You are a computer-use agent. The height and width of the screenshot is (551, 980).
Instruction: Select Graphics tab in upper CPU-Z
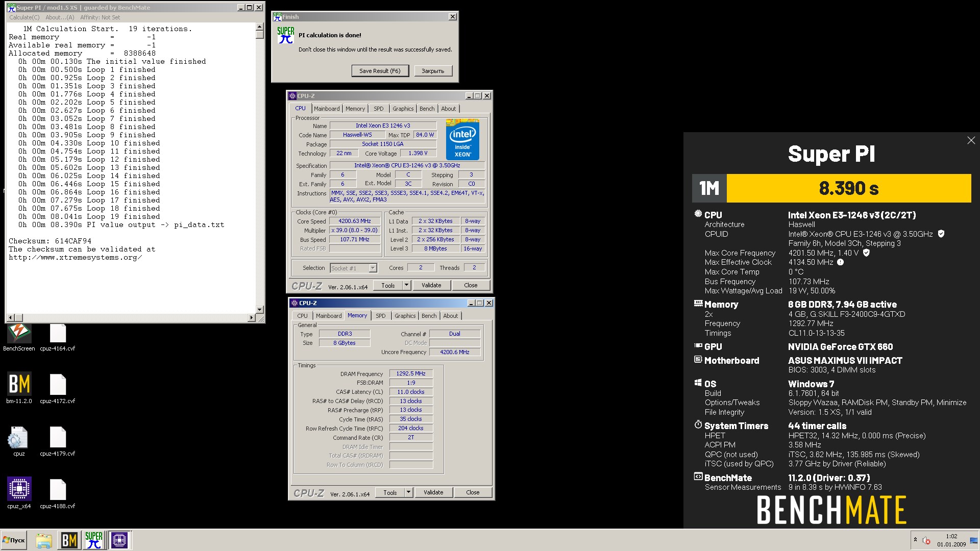pos(403,109)
